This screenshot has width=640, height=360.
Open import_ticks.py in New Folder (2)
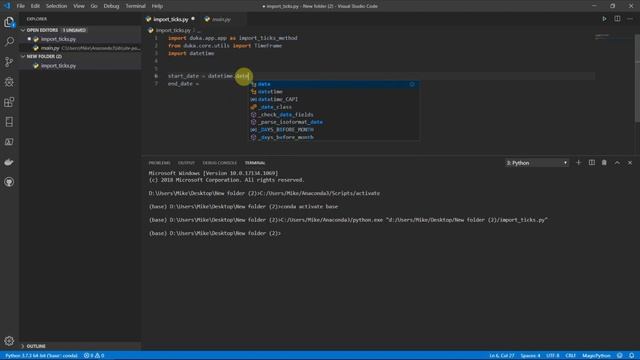(80, 66)
